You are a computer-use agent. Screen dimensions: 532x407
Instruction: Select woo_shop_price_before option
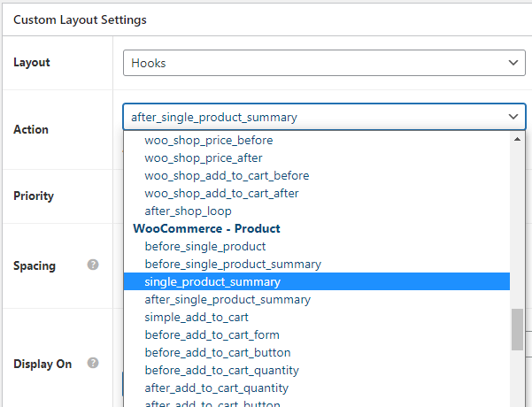tap(209, 141)
